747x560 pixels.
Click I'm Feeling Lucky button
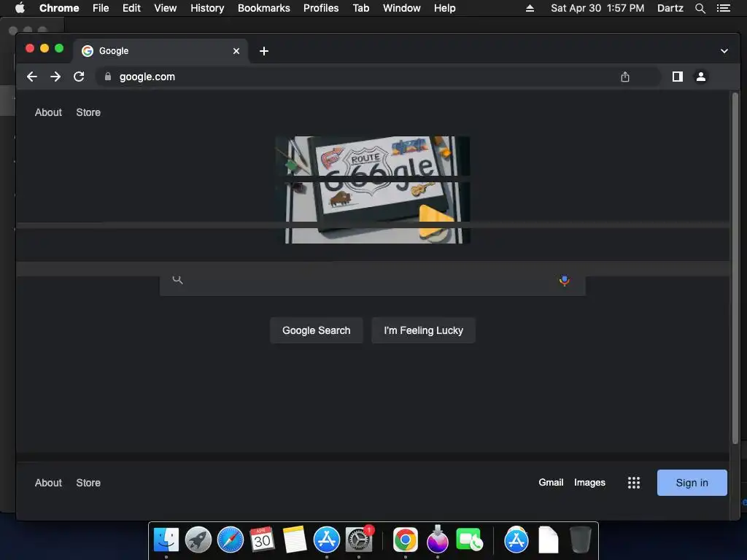(424, 330)
